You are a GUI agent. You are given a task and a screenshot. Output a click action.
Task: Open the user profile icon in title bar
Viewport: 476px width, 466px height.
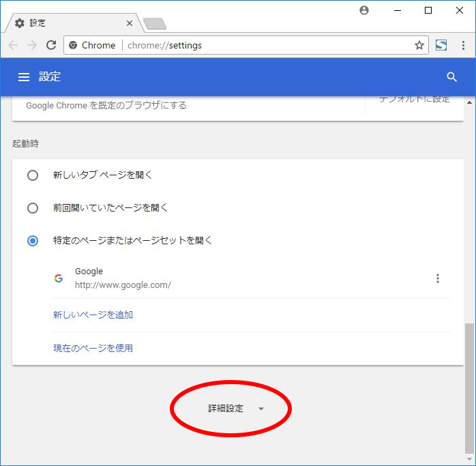coord(364,10)
